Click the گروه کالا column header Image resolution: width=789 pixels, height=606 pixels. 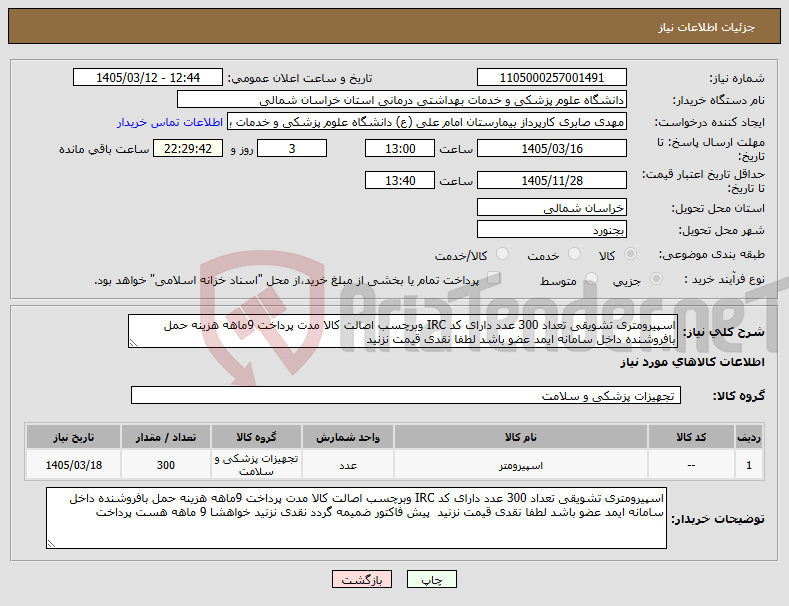click(256, 437)
